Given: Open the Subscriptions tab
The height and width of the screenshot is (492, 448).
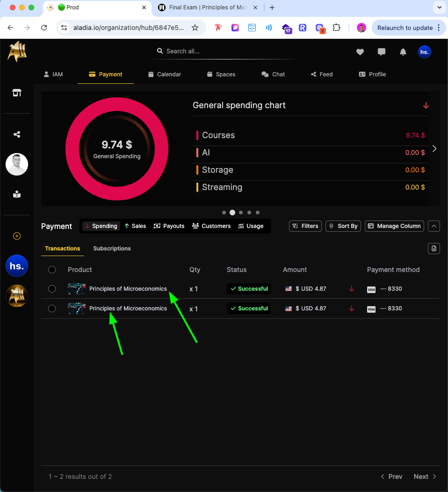Looking at the screenshot, I should point(112,249).
